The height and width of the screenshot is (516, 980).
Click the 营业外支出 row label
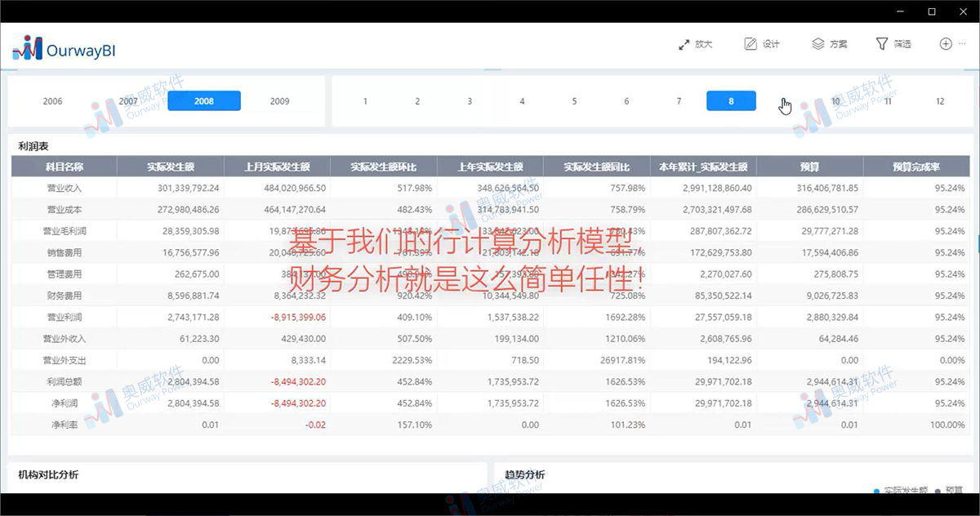pyautogui.click(x=65, y=360)
